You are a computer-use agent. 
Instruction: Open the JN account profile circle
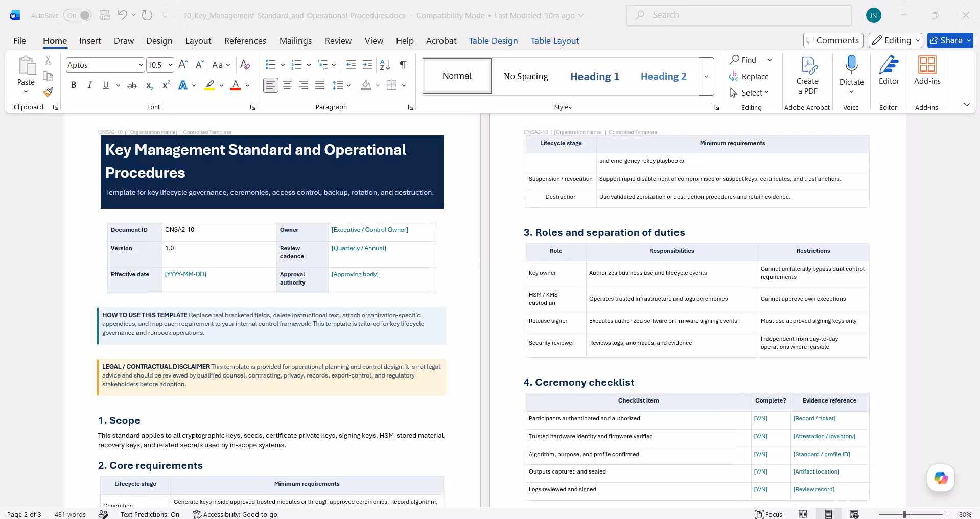pyautogui.click(x=874, y=15)
